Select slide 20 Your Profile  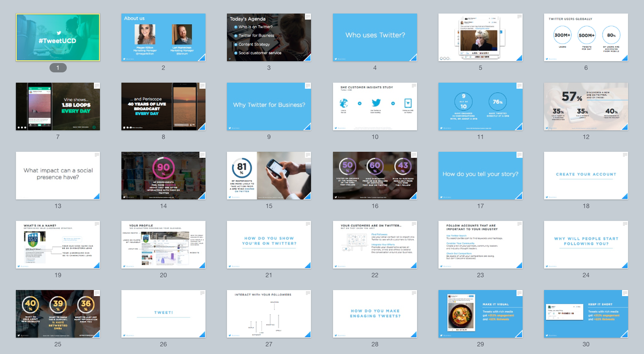[163, 245]
